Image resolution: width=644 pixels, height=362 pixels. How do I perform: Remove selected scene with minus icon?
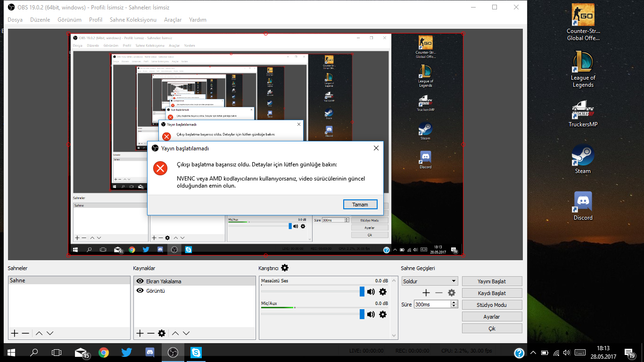[25, 333]
